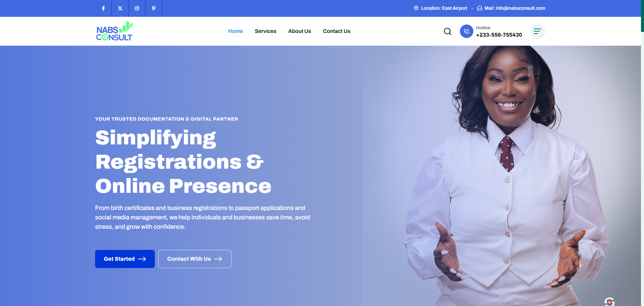Click the floating badge icon at bottom right

pos(609,302)
